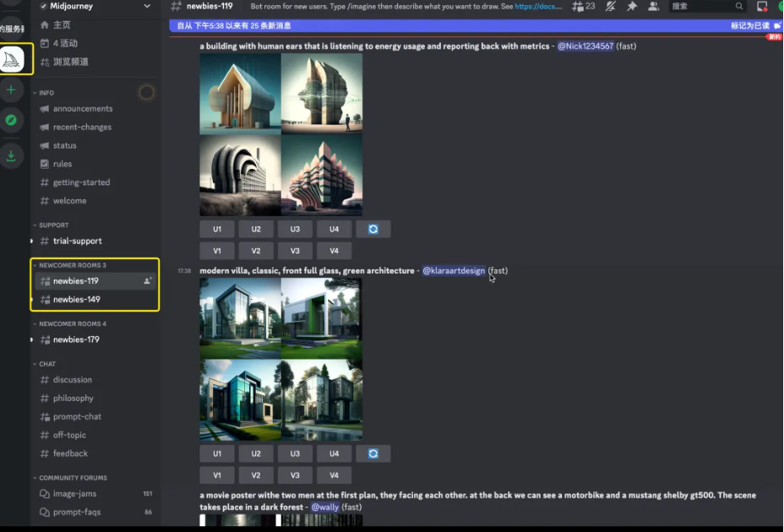
Task: Collapse the NEWCOMER ROOMS 3 category
Action: tap(72, 265)
